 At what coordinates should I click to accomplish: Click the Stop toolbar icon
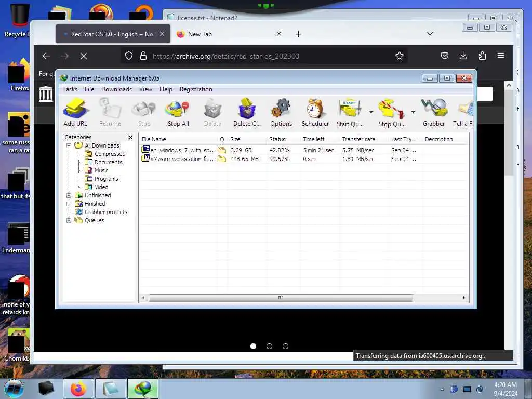[144, 112]
